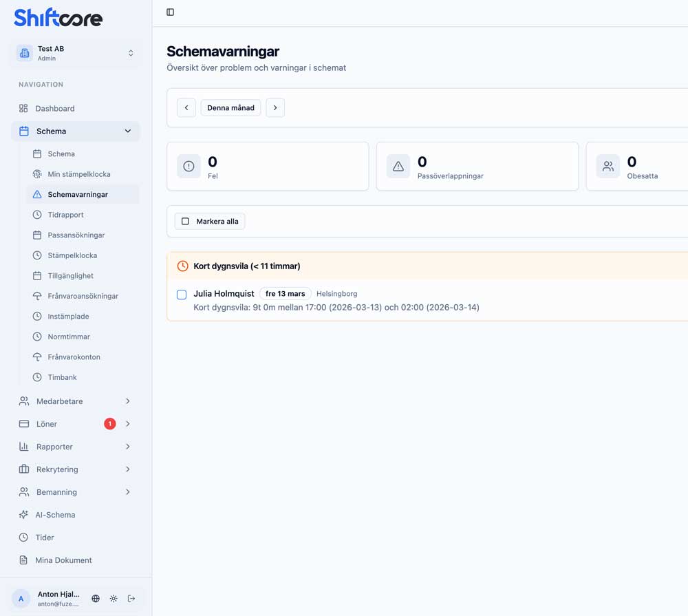Open the Fel summary card
Image resolution: width=688 pixels, height=616 pixels.
(268, 167)
